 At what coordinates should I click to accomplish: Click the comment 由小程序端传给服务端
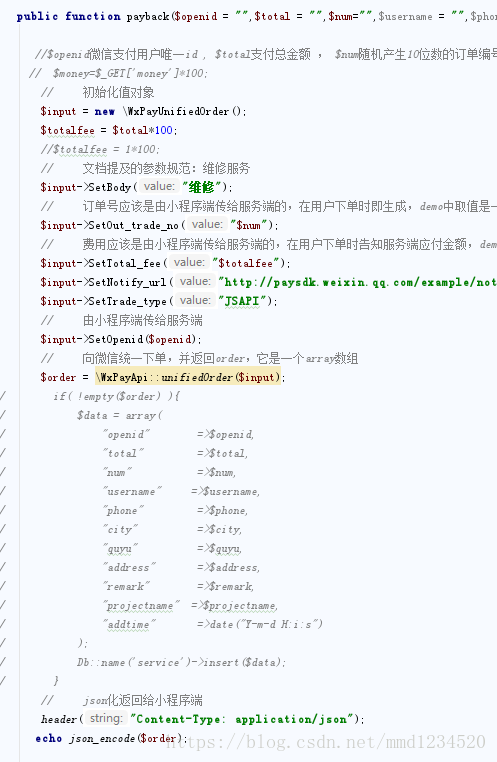pyautogui.click(x=142, y=320)
